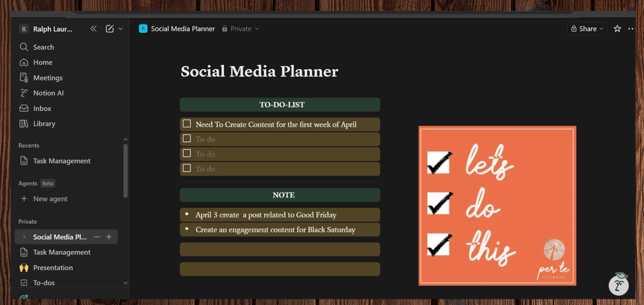Tick the second empty To-do checkbox

pos(187,153)
